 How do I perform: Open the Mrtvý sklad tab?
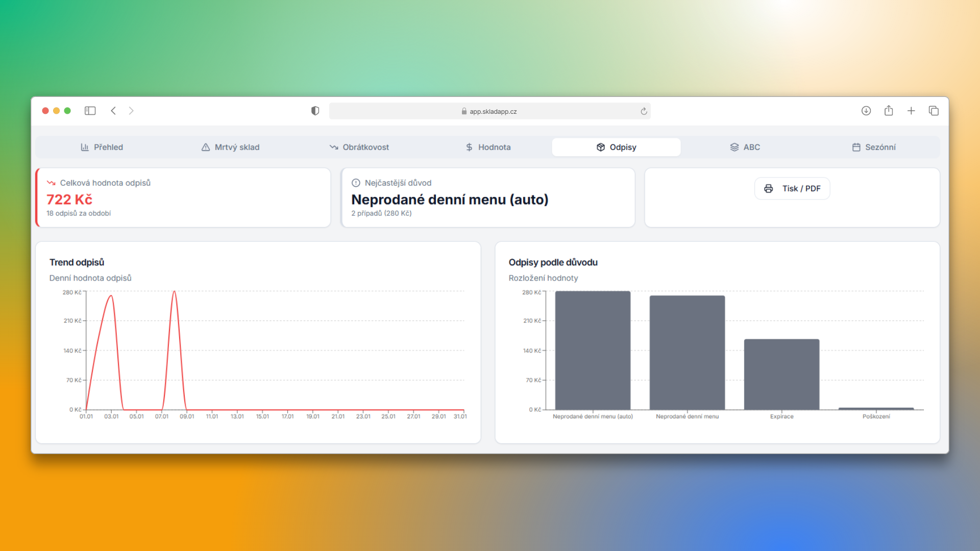tap(230, 147)
